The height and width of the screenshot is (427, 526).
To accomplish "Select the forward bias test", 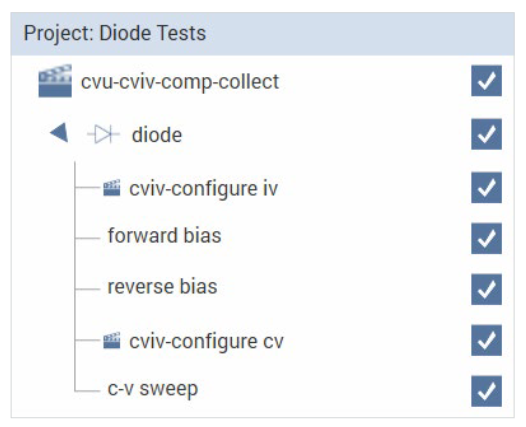I will tap(164, 235).
